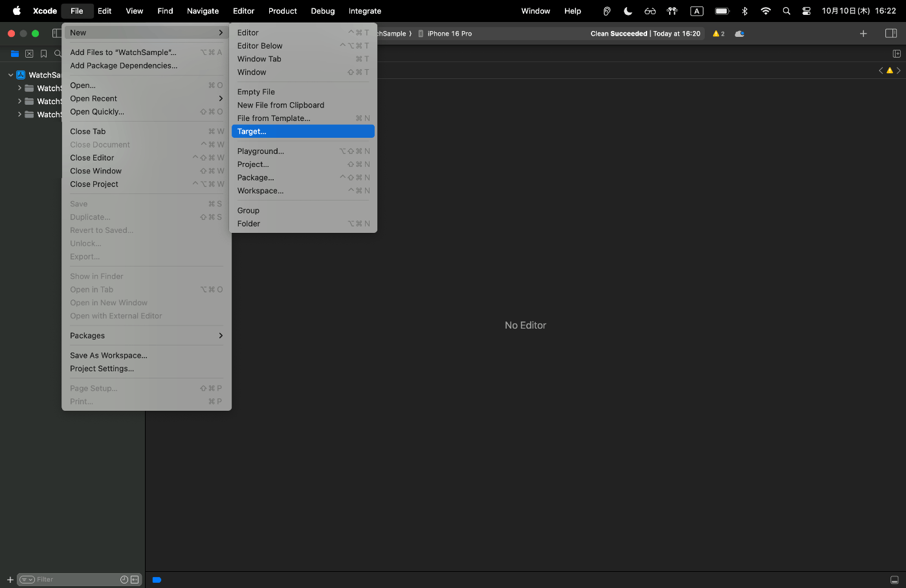Open the Integrate menu
Image resolution: width=906 pixels, height=588 pixels.
pos(365,11)
